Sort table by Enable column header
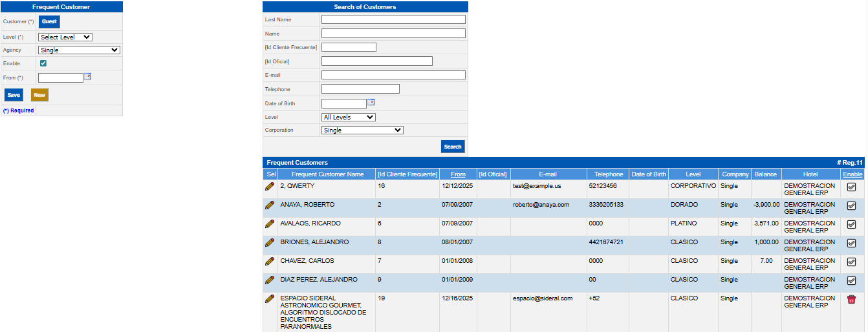The height and width of the screenshot is (332, 868). (852, 174)
